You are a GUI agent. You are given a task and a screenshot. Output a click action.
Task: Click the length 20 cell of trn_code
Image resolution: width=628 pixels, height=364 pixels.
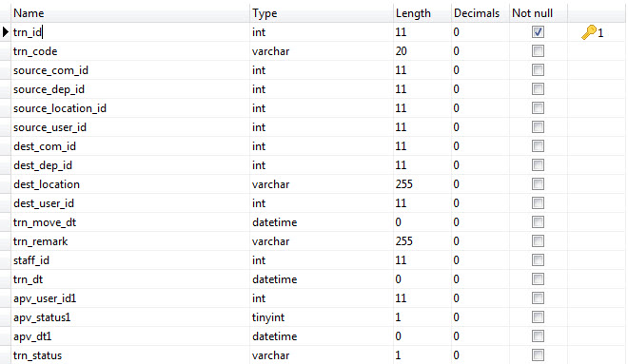click(x=422, y=50)
